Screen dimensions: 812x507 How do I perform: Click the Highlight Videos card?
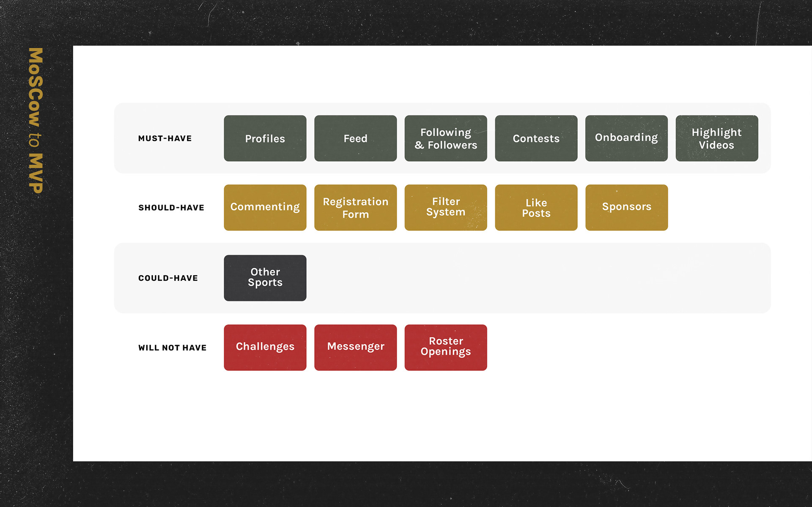pos(717,138)
